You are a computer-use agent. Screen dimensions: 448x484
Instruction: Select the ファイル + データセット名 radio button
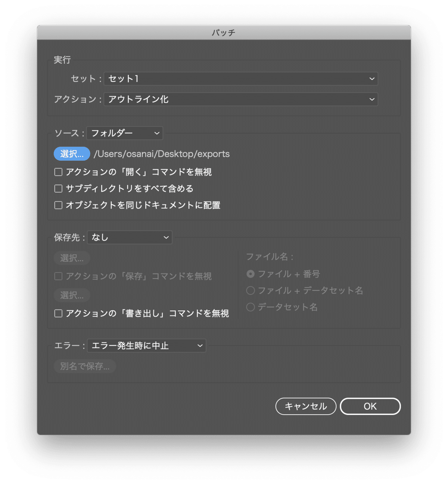(251, 291)
